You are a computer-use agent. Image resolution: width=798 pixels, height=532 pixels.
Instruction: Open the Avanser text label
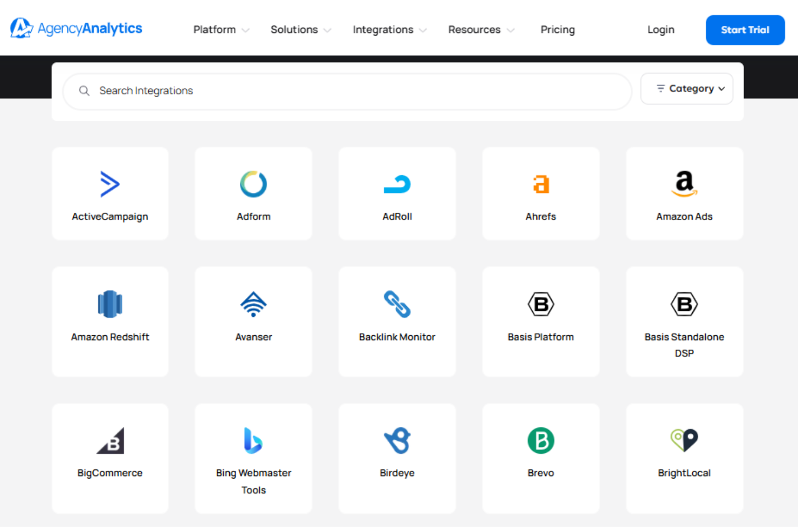click(253, 337)
